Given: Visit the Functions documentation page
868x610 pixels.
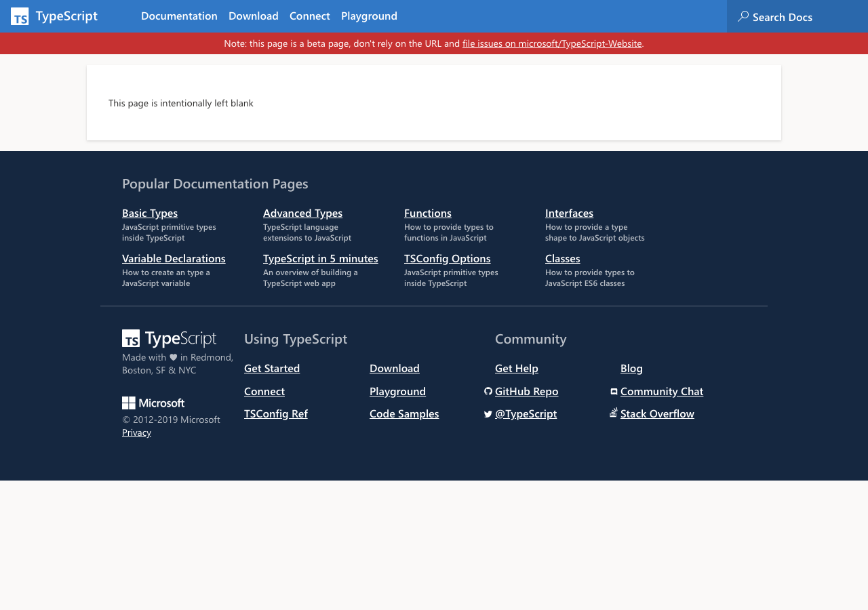Looking at the screenshot, I should (x=428, y=213).
